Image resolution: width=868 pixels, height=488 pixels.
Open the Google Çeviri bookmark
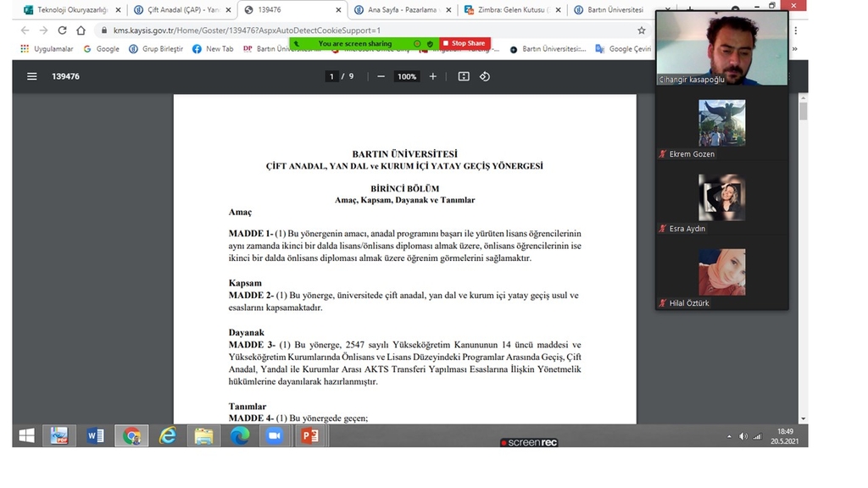627,49
